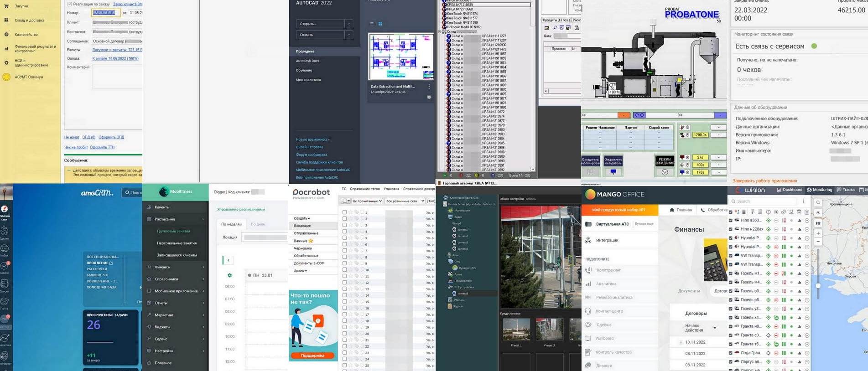Viewport: 868px width, 371px height.
Task: Select the По неделям schedule tab
Action: pos(231,224)
